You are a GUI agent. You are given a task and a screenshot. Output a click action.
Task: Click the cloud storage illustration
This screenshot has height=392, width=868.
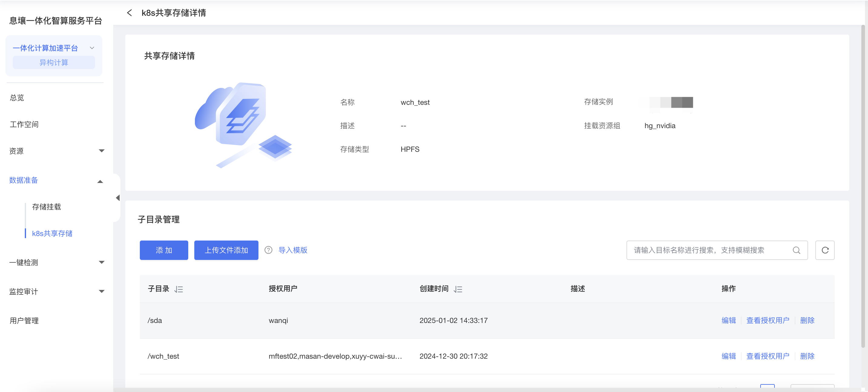(x=243, y=125)
